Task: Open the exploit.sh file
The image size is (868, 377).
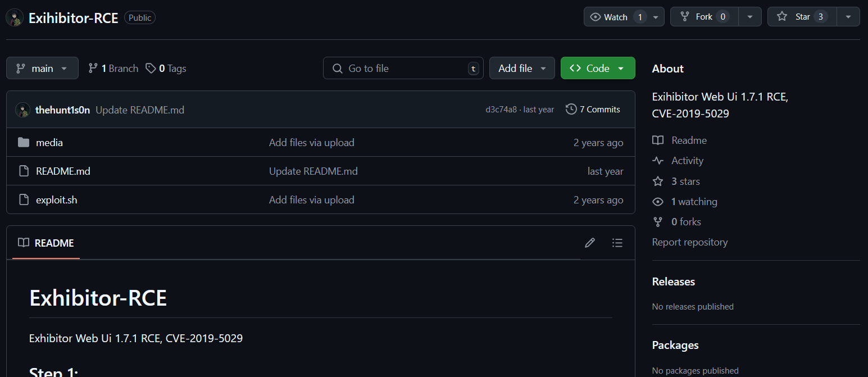Action: point(57,200)
